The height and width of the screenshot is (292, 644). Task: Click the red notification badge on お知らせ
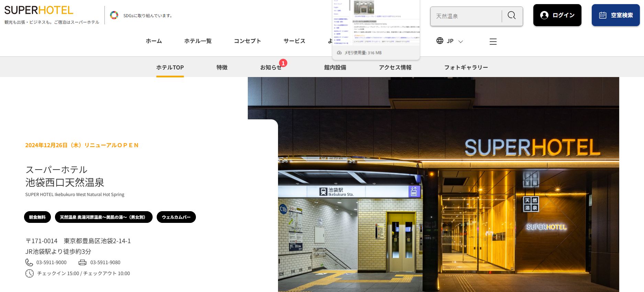(283, 63)
